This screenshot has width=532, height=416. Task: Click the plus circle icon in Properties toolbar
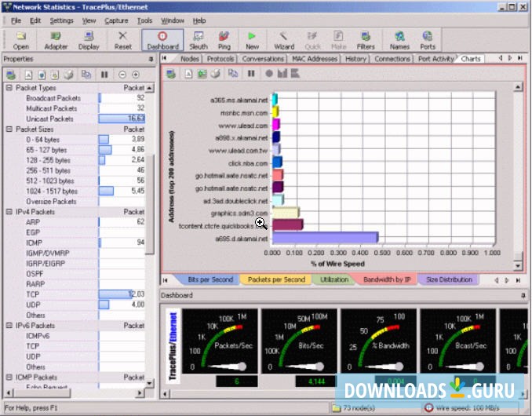click(x=136, y=75)
